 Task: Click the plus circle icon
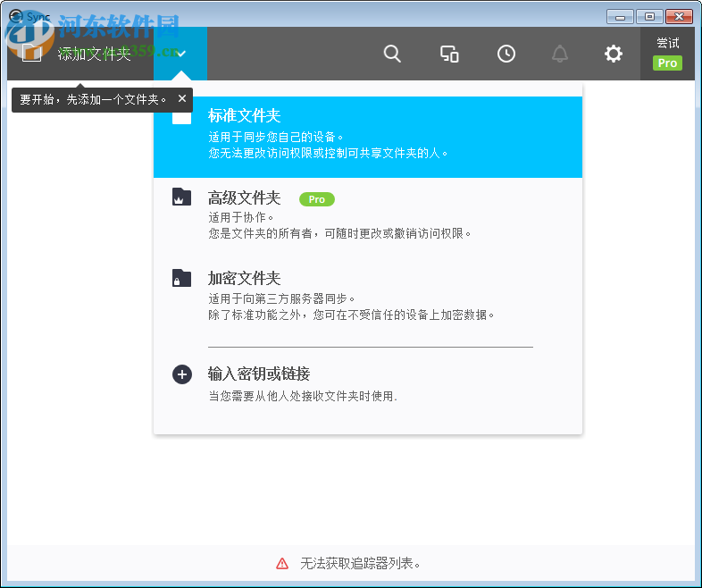pyautogui.click(x=182, y=374)
